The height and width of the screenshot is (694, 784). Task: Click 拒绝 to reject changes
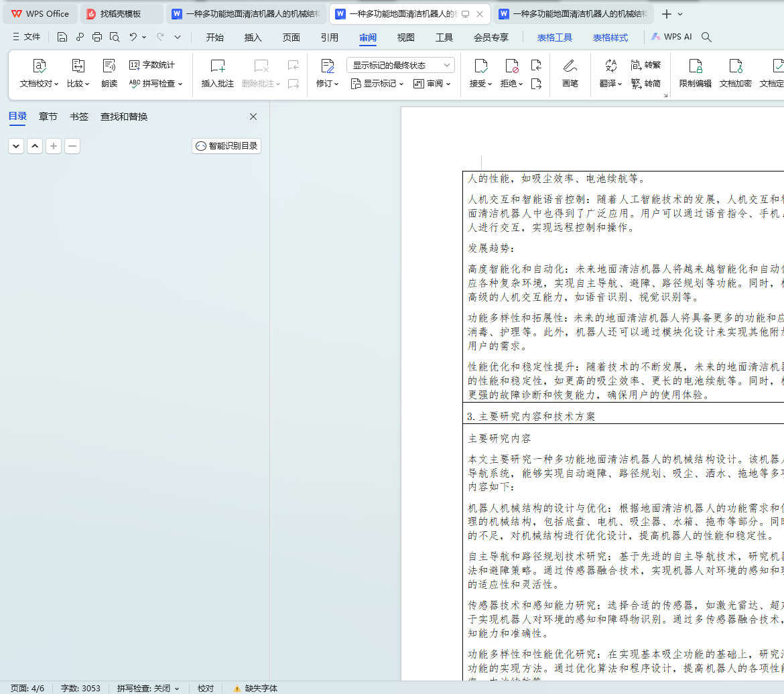[x=511, y=73]
